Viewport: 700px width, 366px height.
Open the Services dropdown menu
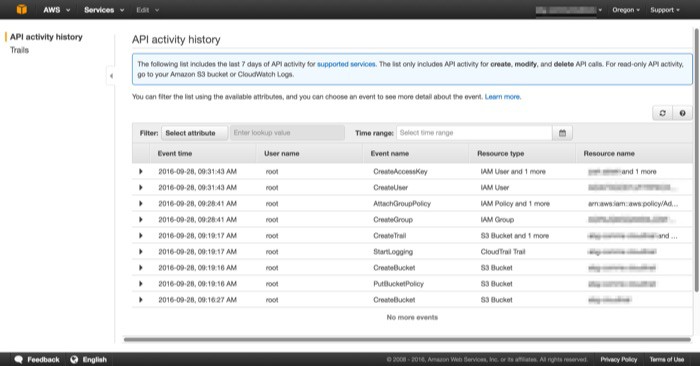click(104, 10)
